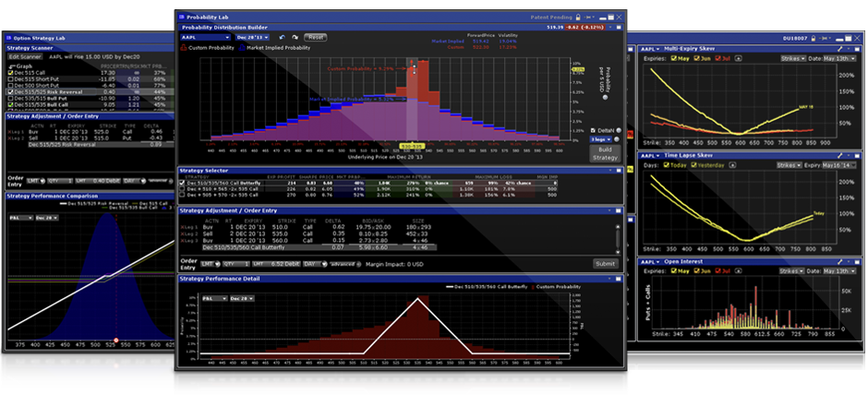868x406 pixels.
Task: Check the Dec 515 Short Put row
Action: (x=10, y=79)
